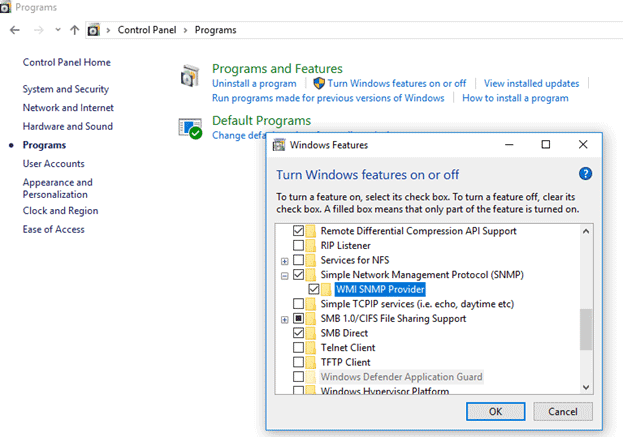Click Control Panel in the address breadcrumb
Image resolution: width=623 pixels, height=437 pixels.
click(147, 30)
